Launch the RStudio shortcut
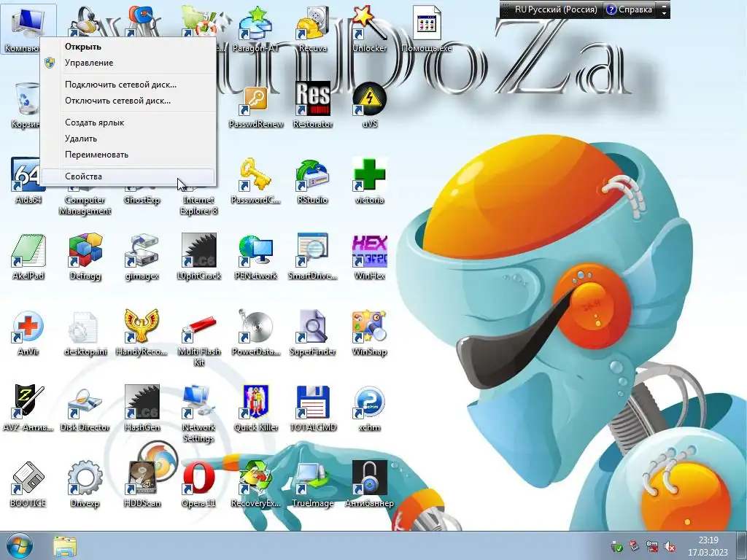 312,182
